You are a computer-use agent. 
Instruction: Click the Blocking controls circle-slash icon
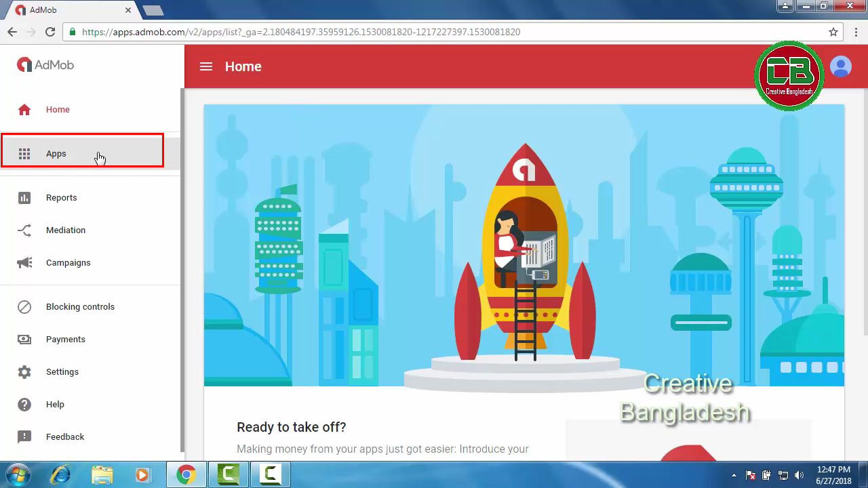click(x=24, y=307)
